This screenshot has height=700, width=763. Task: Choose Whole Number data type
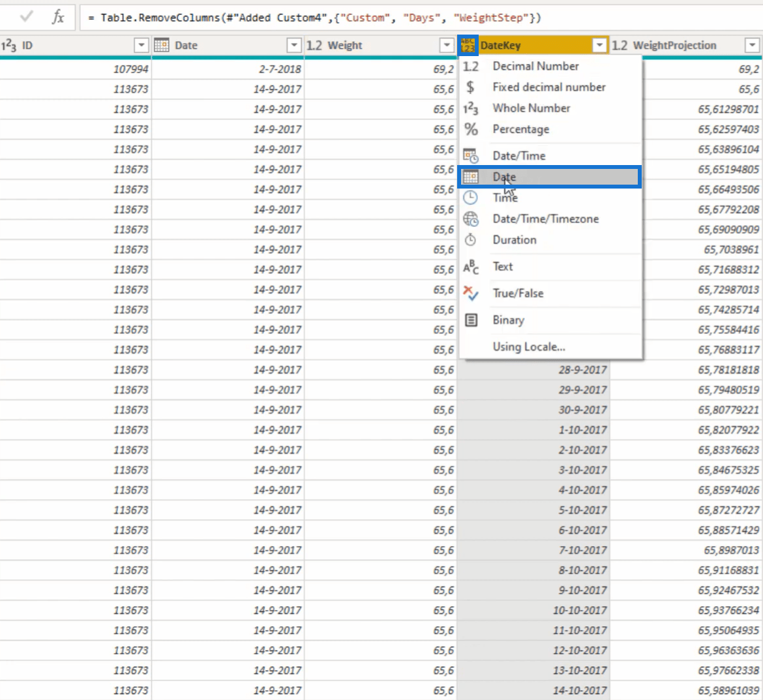pyautogui.click(x=550, y=108)
